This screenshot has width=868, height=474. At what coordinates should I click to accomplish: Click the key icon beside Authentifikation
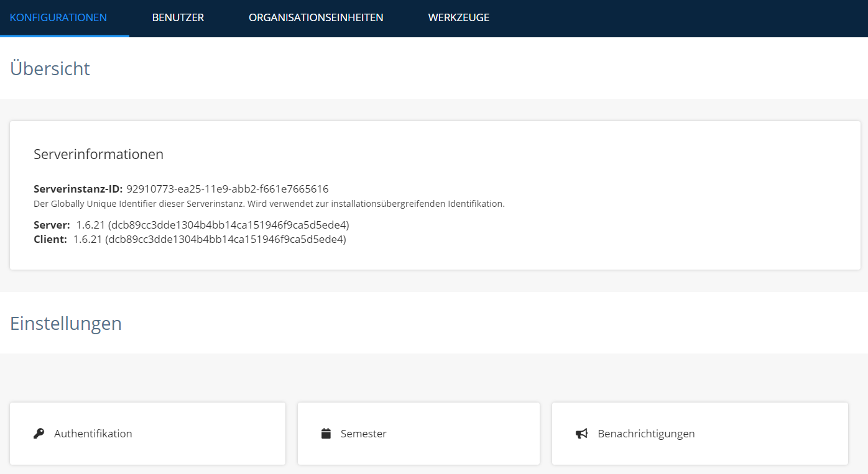(39, 434)
